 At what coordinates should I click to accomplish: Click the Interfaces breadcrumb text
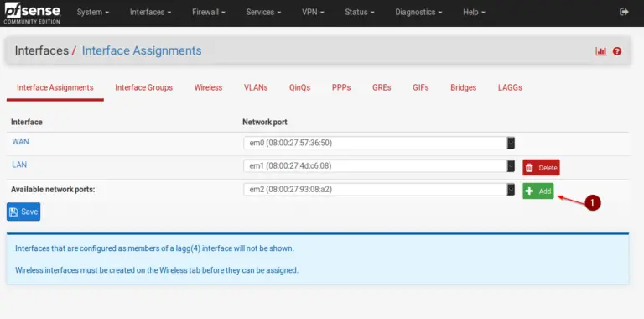pos(41,50)
